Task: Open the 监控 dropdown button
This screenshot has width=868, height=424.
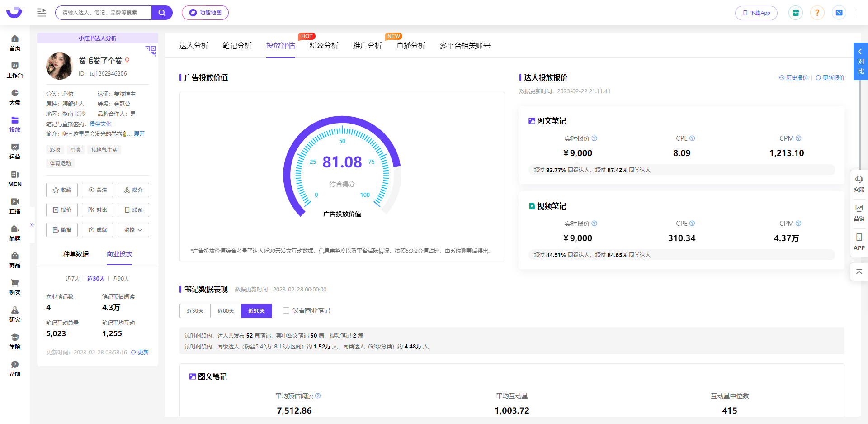Action: (133, 230)
